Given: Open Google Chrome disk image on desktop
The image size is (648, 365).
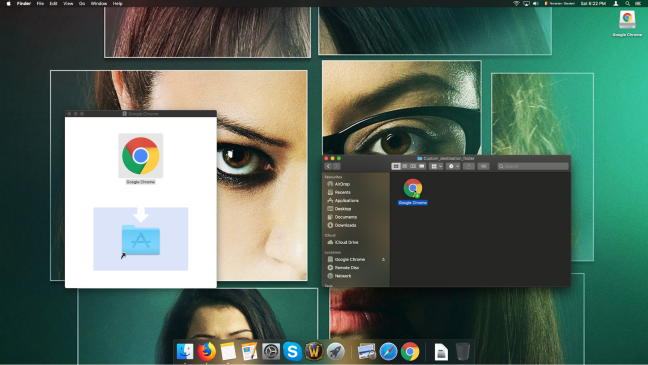Looking at the screenshot, I should [x=627, y=20].
